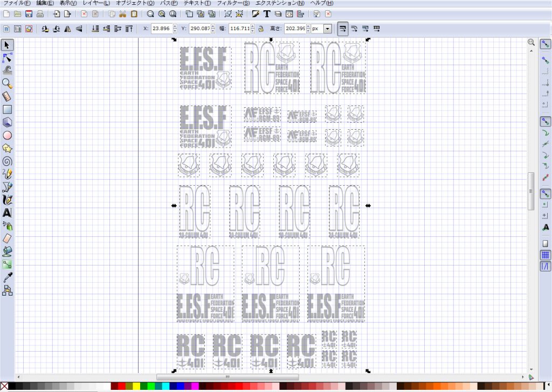Increase the X position stepper
The width and height of the screenshot is (552, 392).
(175, 27)
